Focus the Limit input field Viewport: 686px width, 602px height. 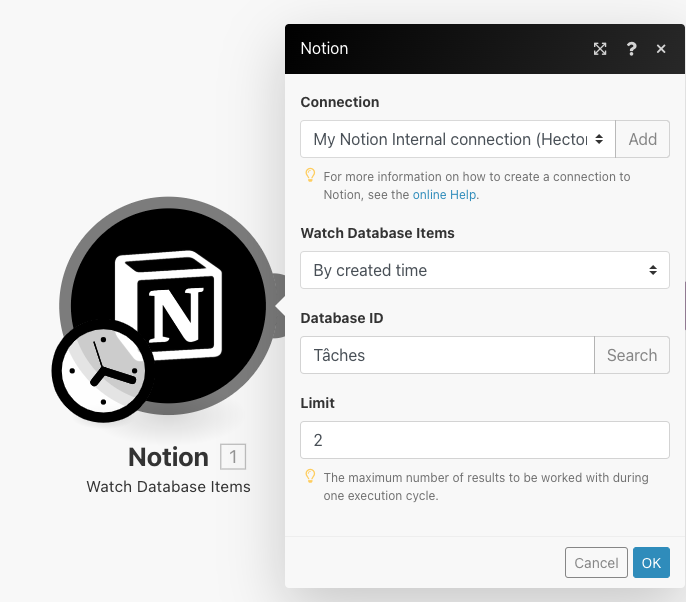click(485, 440)
